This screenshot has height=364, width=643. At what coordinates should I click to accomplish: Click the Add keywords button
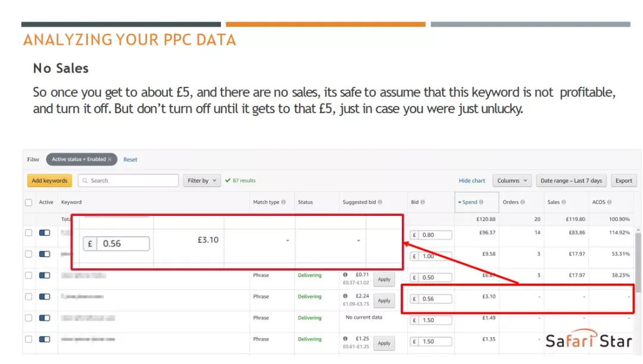[49, 181]
